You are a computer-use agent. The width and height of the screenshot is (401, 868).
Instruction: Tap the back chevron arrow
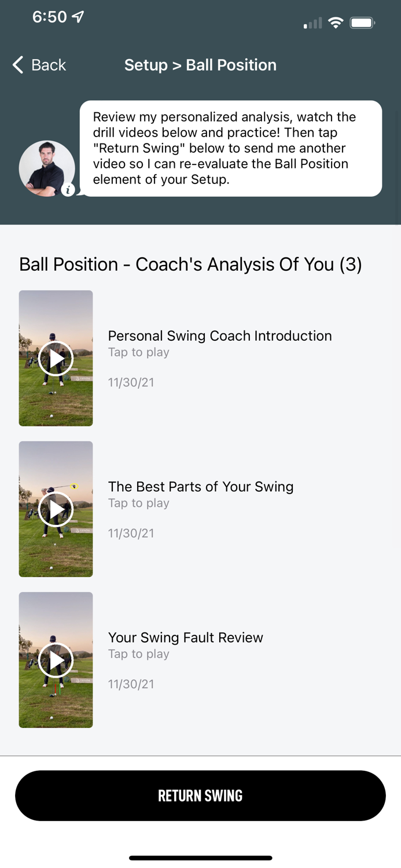coord(17,65)
